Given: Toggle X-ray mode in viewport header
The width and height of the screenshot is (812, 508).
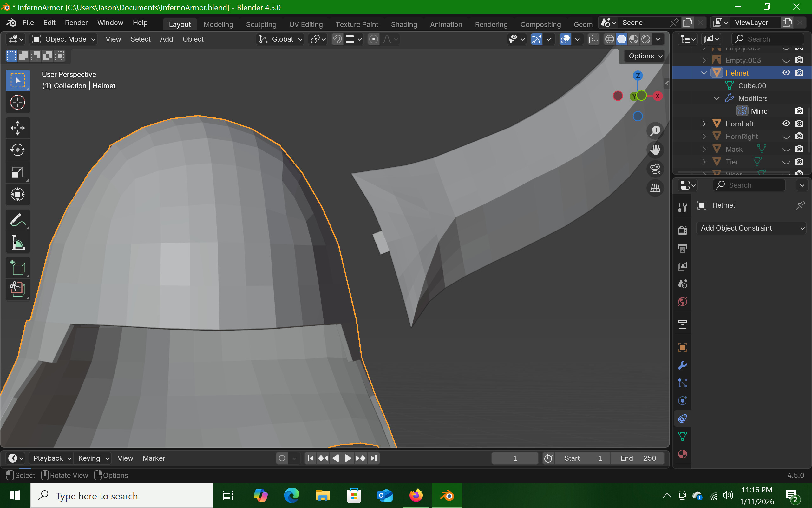Looking at the screenshot, I should (593, 39).
